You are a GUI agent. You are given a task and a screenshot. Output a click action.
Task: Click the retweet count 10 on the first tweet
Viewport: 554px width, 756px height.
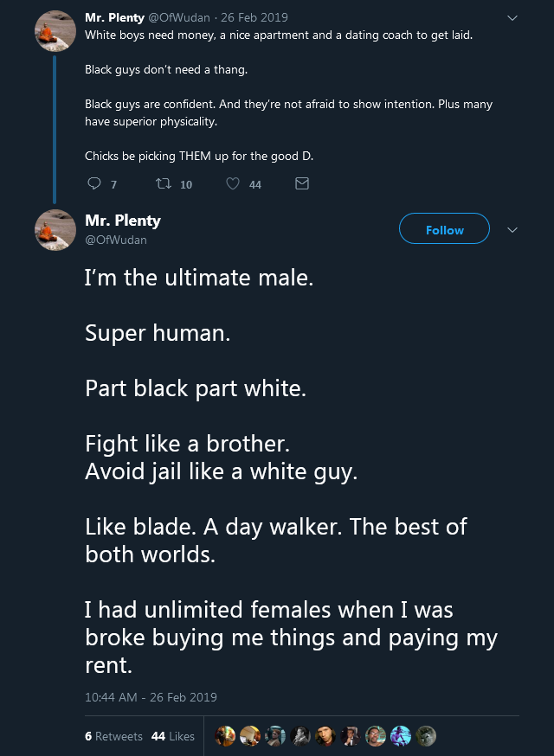point(186,184)
